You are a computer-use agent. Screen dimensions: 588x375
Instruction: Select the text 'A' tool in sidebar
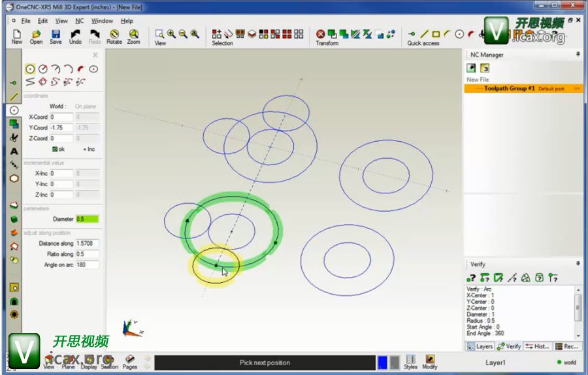pos(14,151)
